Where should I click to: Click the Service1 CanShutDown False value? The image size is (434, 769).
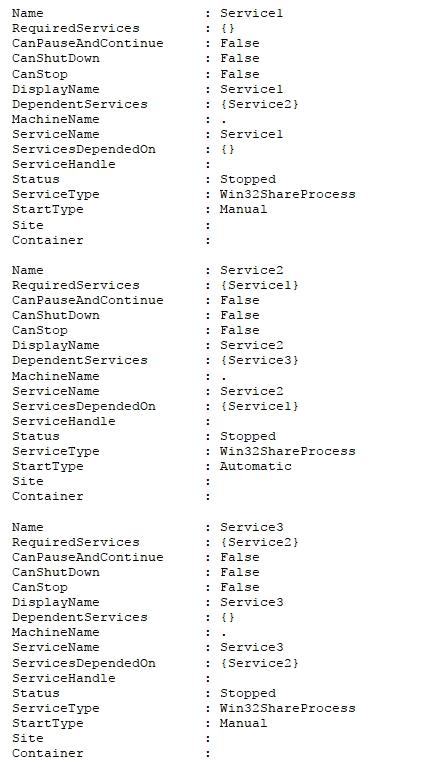[x=239, y=58]
